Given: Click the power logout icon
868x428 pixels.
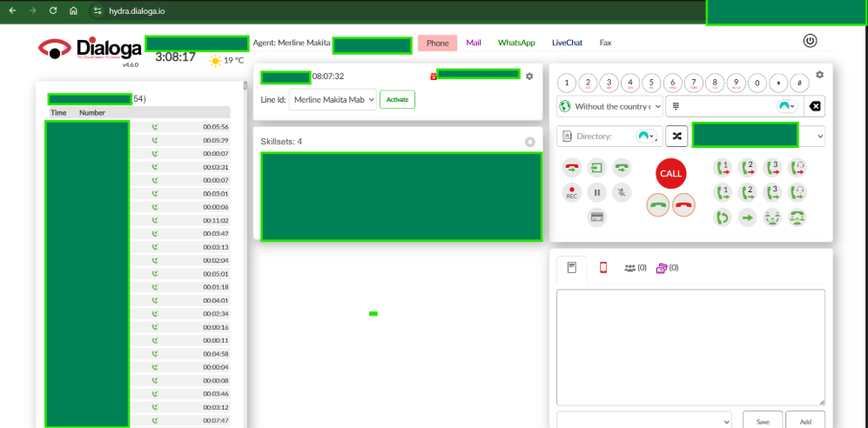Looking at the screenshot, I should coord(810,41).
